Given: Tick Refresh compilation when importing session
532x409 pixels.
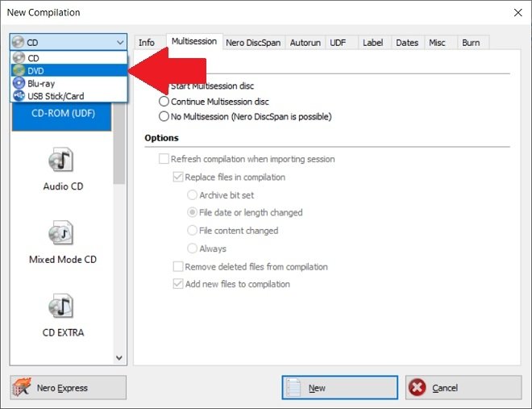Looking at the screenshot, I should pos(164,159).
